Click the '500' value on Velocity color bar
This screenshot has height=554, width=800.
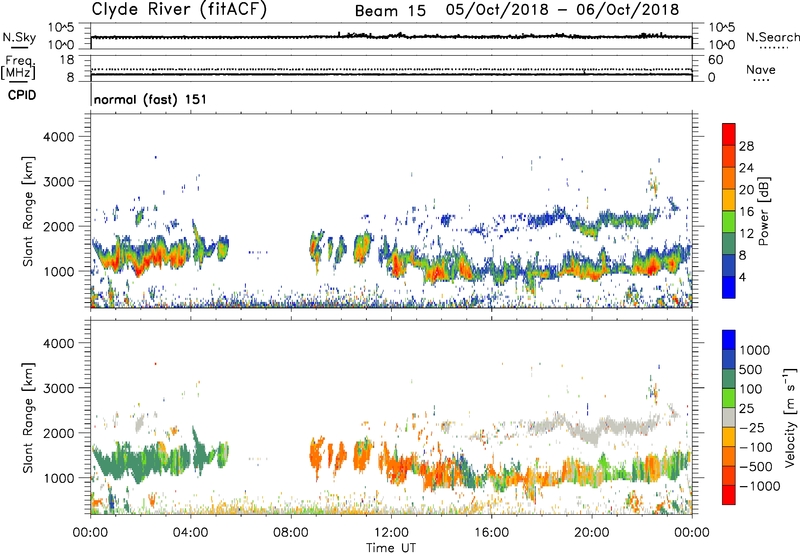click(x=751, y=370)
